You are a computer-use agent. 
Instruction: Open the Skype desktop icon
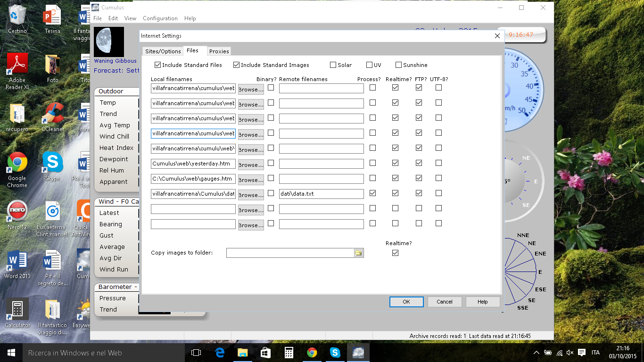pyautogui.click(x=52, y=163)
